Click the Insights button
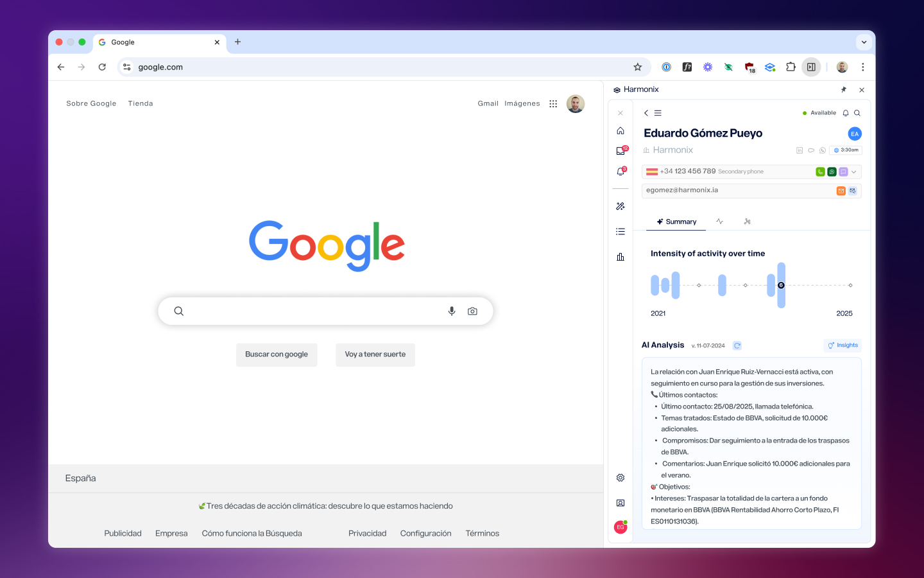The height and width of the screenshot is (578, 924). tap(843, 346)
